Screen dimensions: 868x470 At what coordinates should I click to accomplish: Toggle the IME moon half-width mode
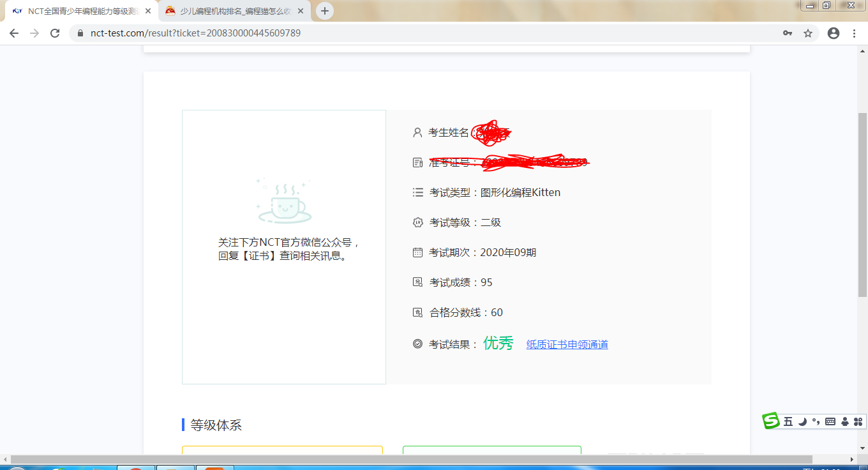tap(803, 421)
